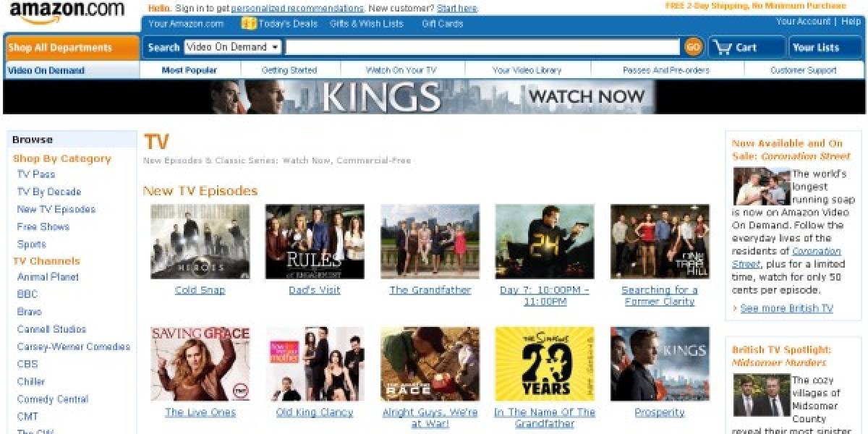Select the Most Popular tab
The image size is (868, 434).
(189, 70)
